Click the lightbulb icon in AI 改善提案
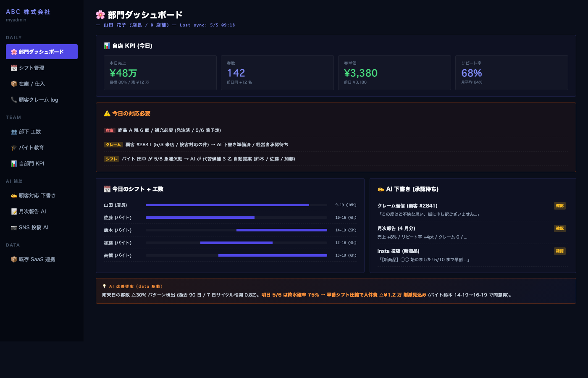Image resolution: width=588 pixels, height=378 pixels. [x=104, y=286]
